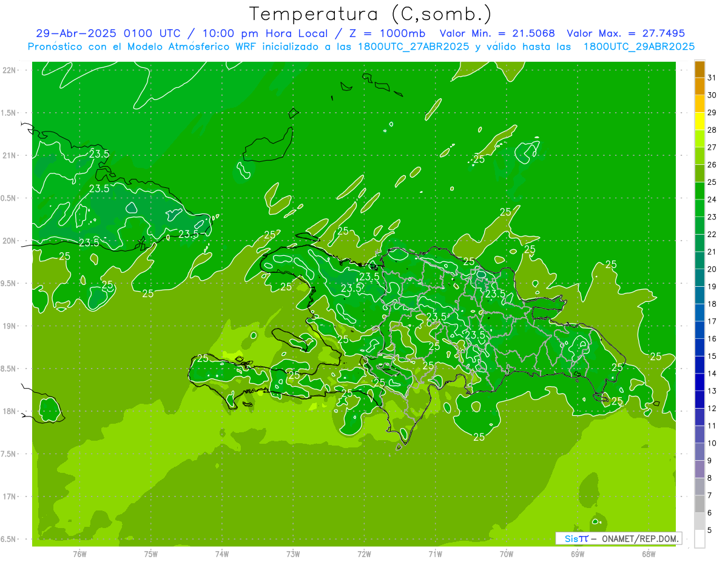Click the color bar label '31'
The height and width of the screenshot is (562, 728).
pyautogui.click(x=712, y=78)
